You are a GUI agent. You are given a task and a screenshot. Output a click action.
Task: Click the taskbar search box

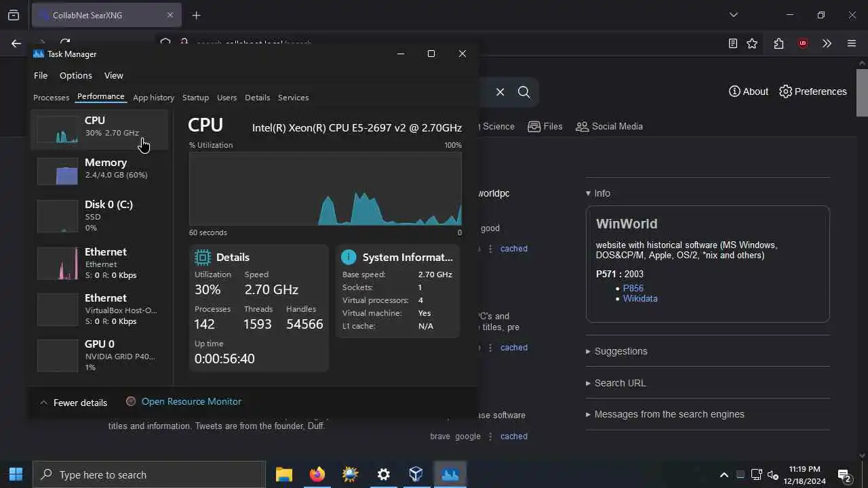149,474
